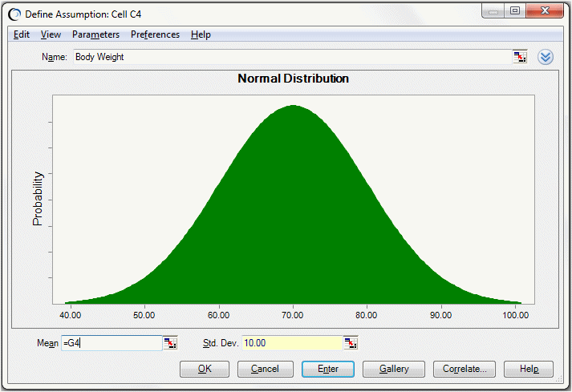The height and width of the screenshot is (392, 572).
Task: Confirm the assumption with OK button
Action: click(x=205, y=369)
